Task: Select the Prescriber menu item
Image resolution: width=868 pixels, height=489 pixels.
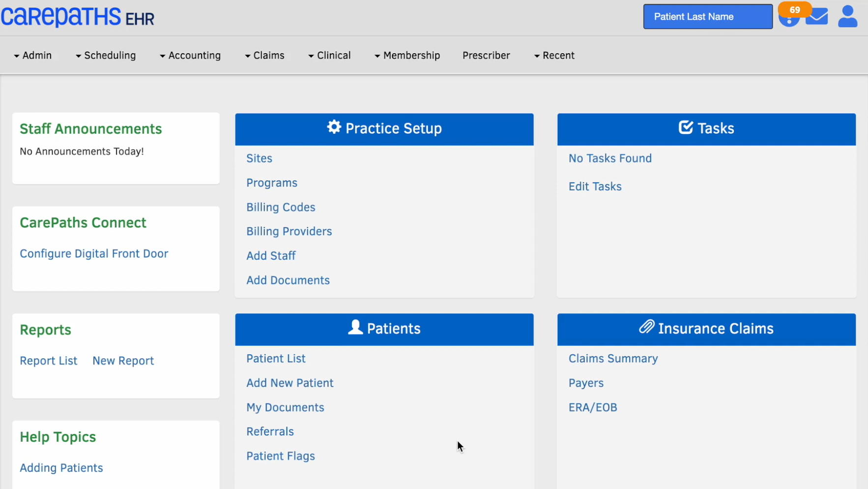Action: [486, 56]
